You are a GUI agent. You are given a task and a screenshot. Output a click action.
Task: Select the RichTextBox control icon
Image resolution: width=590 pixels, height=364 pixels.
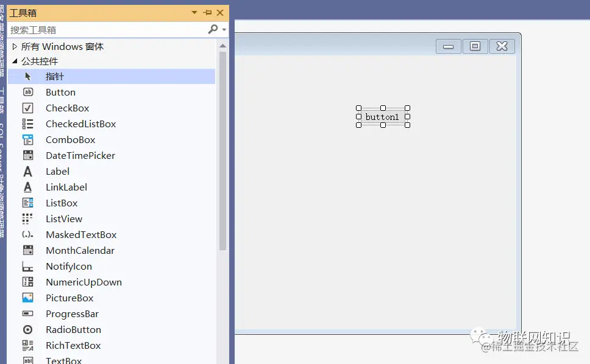click(x=28, y=345)
